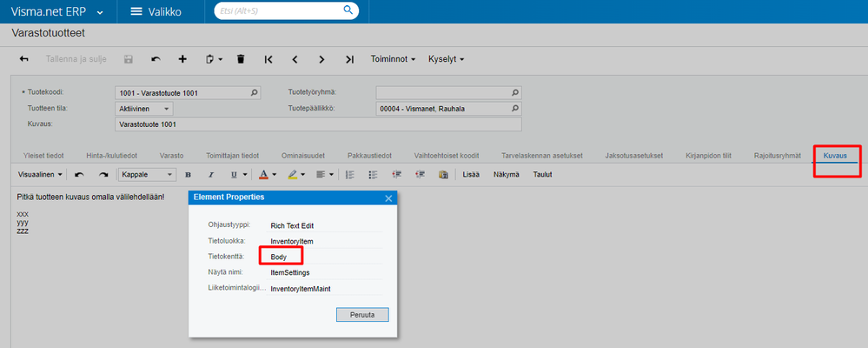Go to the next record
This screenshot has height=348, width=868.
tap(321, 60)
